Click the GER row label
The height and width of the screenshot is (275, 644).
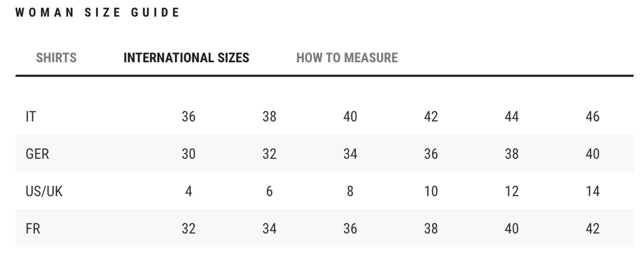(37, 154)
